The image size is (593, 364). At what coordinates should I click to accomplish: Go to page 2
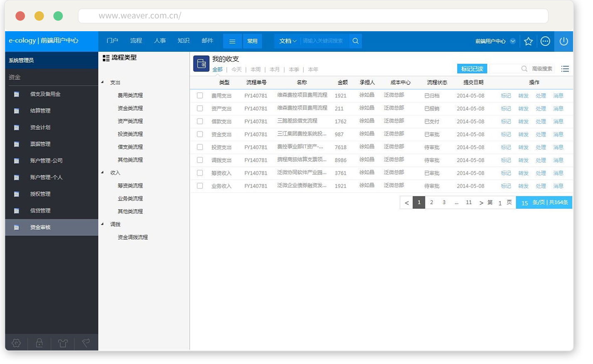point(432,203)
